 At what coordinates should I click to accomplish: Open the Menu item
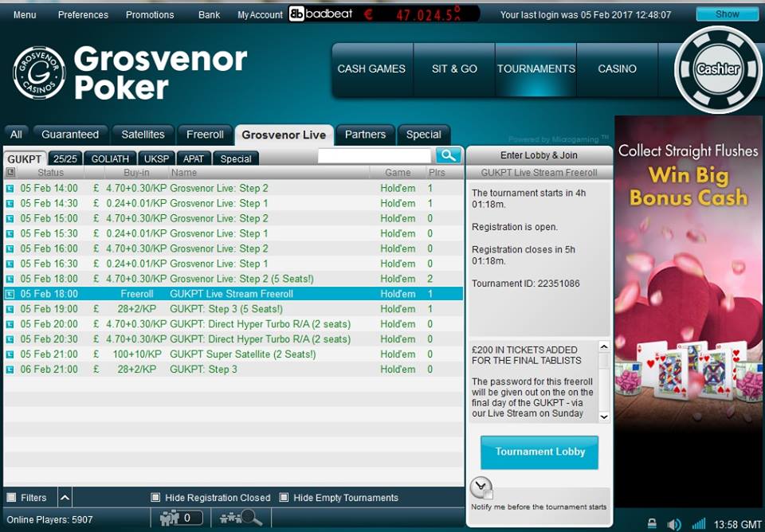(25, 14)
